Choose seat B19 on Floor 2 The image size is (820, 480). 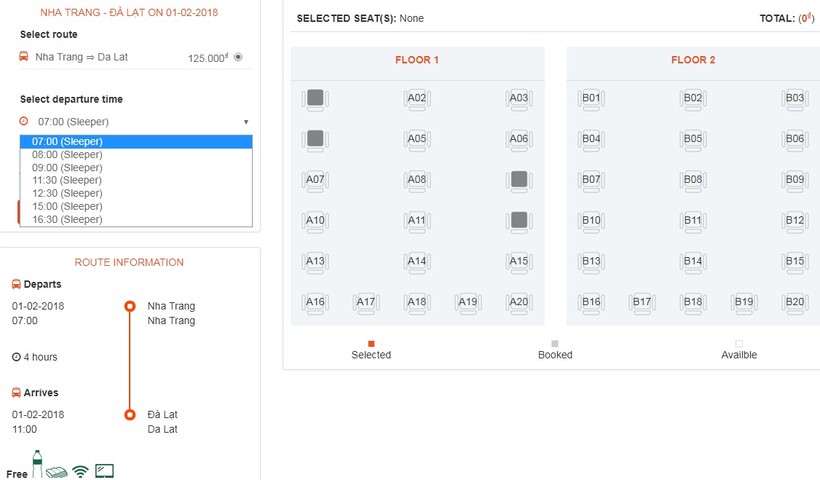(x=744, y=302)
